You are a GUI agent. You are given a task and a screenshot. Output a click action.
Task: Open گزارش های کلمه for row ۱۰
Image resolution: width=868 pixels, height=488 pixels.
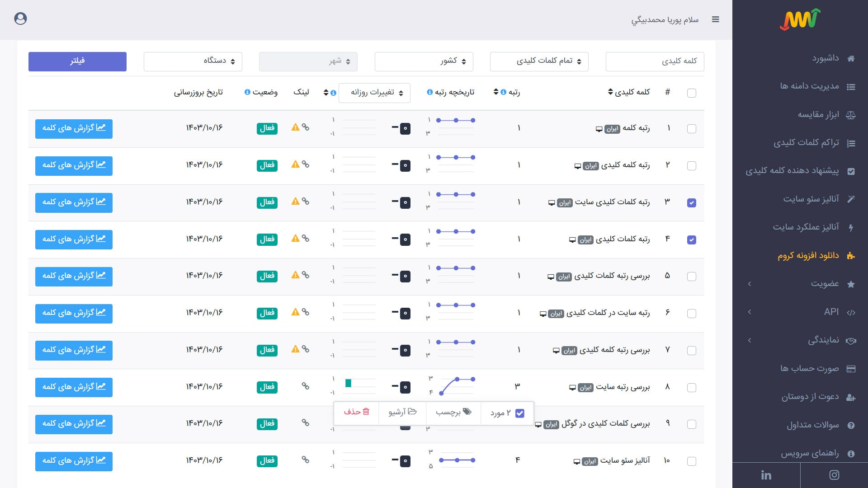click(74, 461)
